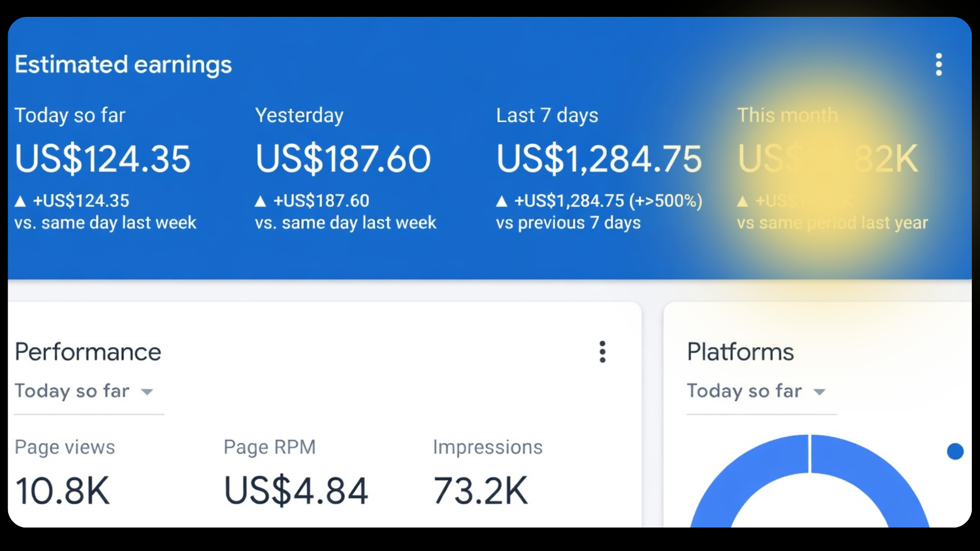
Task: Click the up-triangle under the This month amount
Action: coord(743,202)
